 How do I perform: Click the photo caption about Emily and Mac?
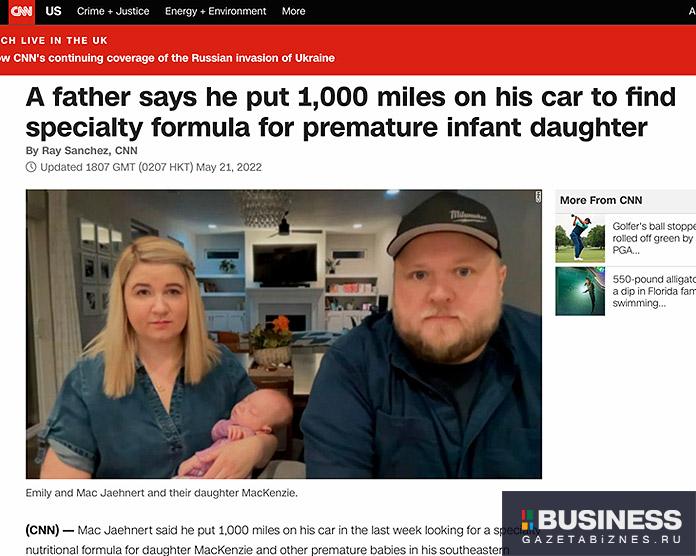162,493
